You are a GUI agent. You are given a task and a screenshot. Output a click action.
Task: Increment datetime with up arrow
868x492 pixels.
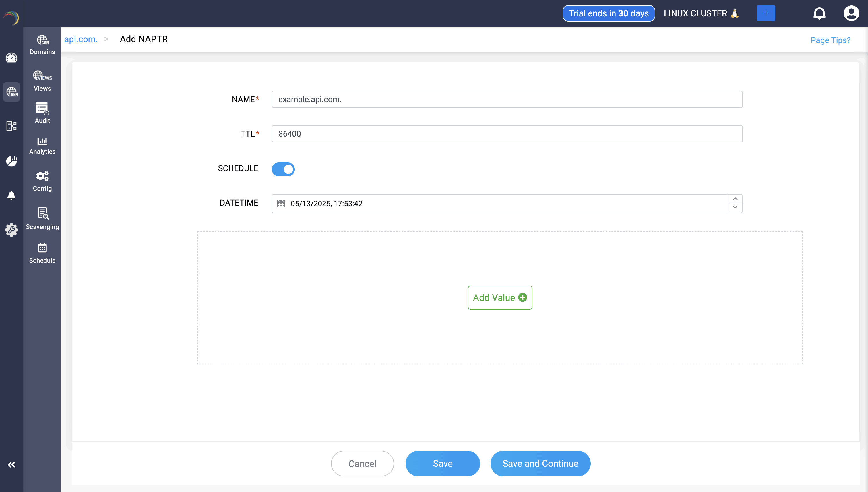click(735, 199)
